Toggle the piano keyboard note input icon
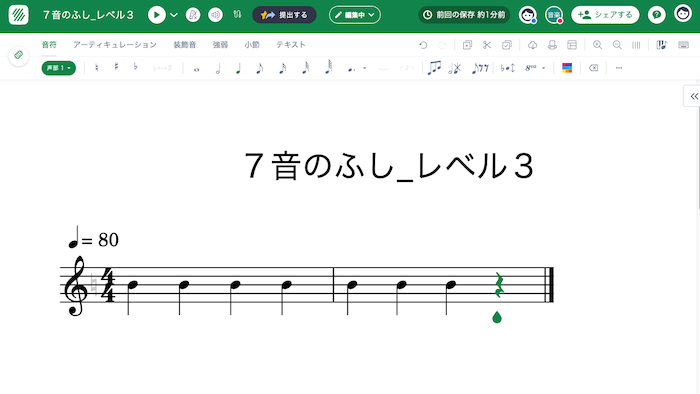The width and height of the screenshot is (700, 394). [x=662, y=45]
